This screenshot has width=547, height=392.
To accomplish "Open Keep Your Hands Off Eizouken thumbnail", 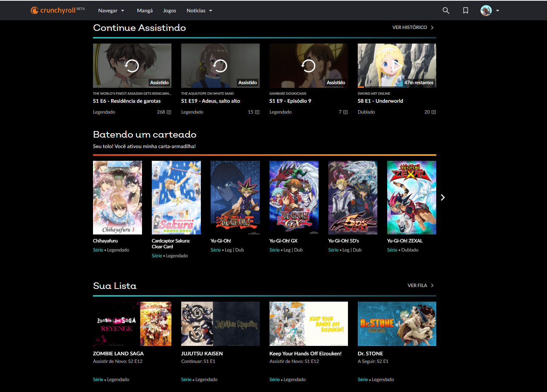I will (x=309, y=324).
